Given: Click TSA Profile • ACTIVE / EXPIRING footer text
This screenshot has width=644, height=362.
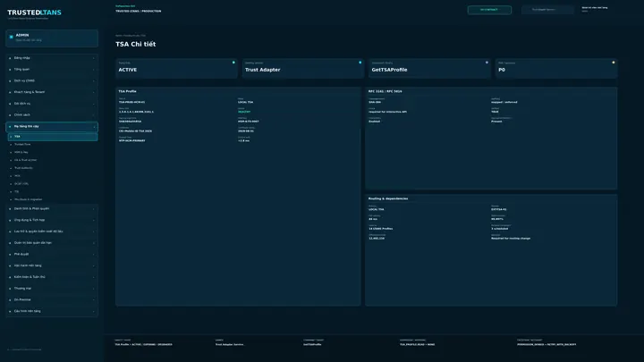Looking at the screenshot, I should click(x=143, y=345).
